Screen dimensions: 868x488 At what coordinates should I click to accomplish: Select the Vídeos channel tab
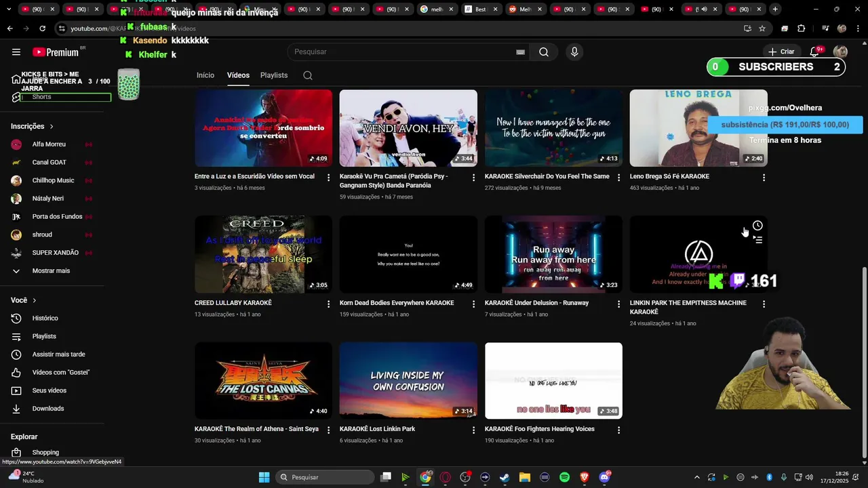coord(238,75)
